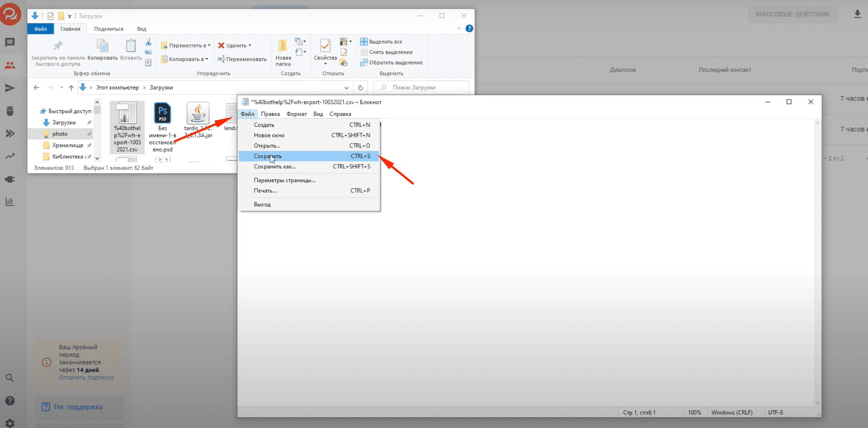Image resolution: width=868 pixels, height=428 pixels.
Task: Click the Pay subscription (Оплатить подписку) link
Action: pos(86,377)
